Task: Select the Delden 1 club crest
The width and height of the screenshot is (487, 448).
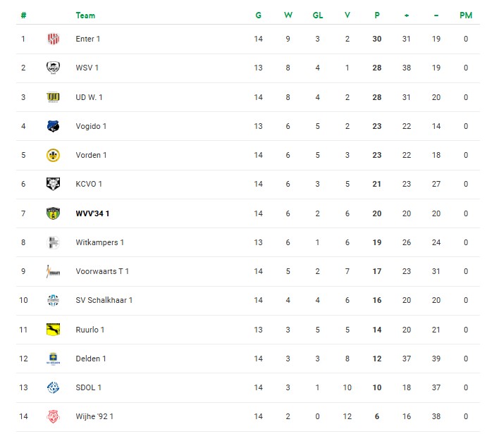Action: coord(53,359)
